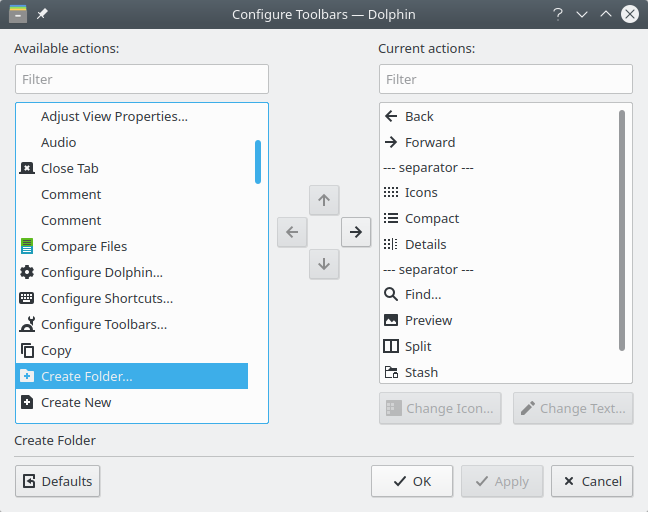Select the first separator in current actions
This screenshot has height=512, width=648.
pos(428,167)
